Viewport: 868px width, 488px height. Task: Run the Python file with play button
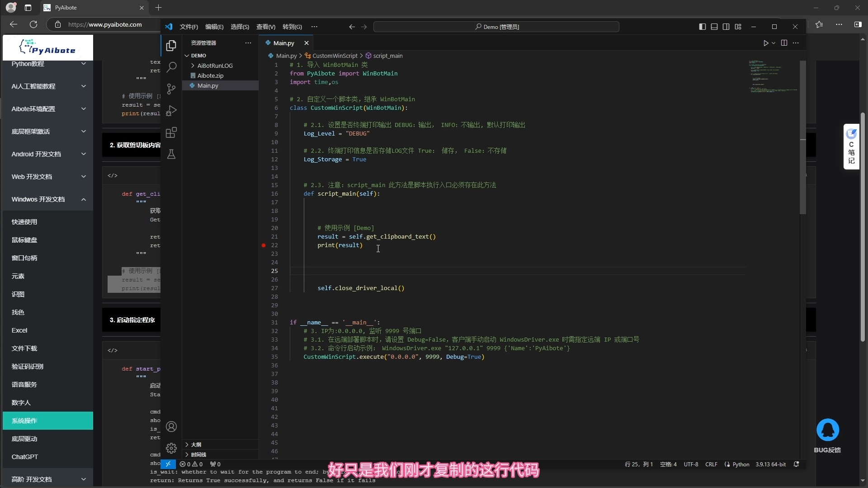click(x=766, y=43)
